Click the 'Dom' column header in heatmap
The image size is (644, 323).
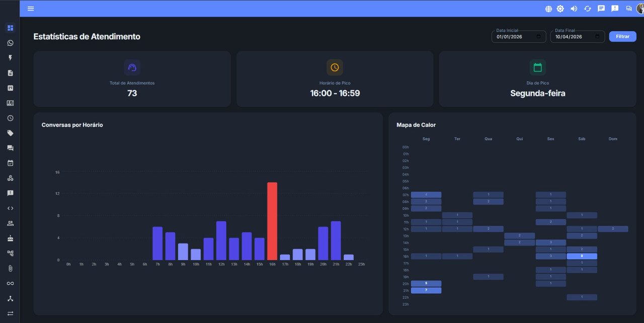coord(613,139)
